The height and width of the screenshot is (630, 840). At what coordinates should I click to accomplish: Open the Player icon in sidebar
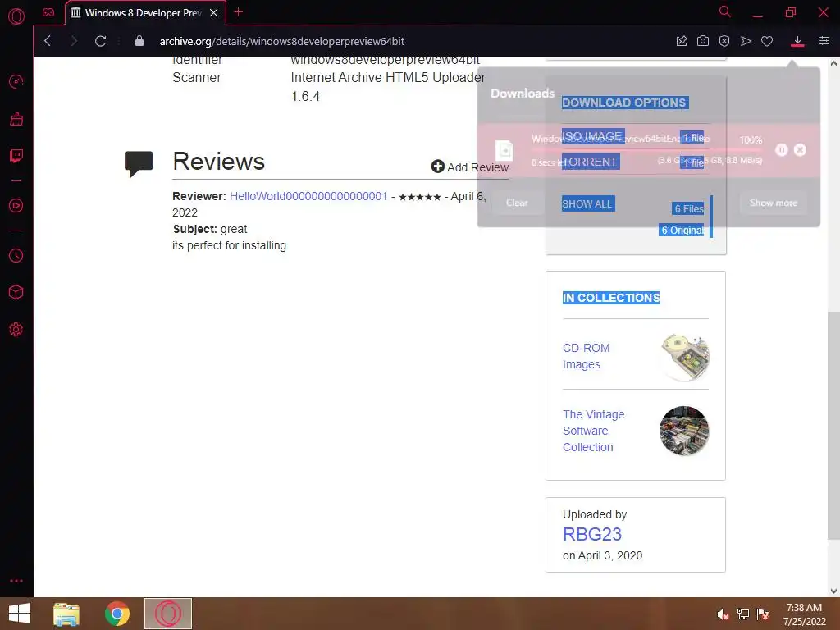click(x=16, y=206)
